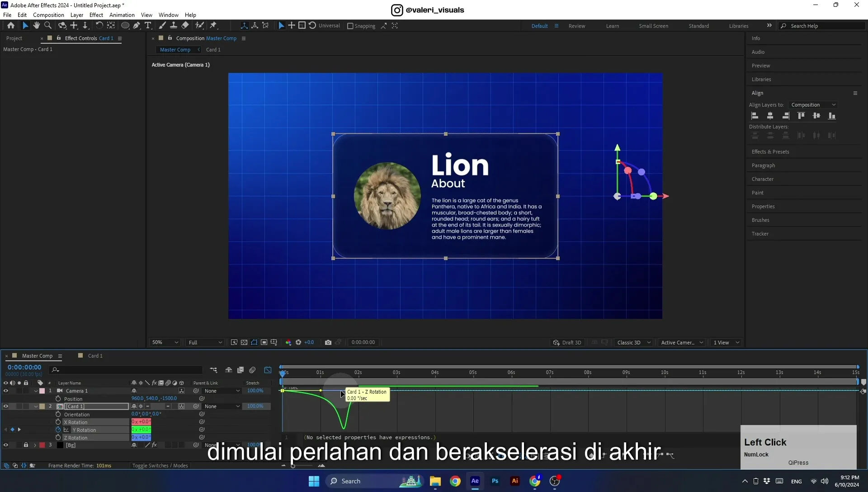Open Align Layers to Composition dropdown
The height and width of the screenshot is (492, 868).
click(813, 105)
